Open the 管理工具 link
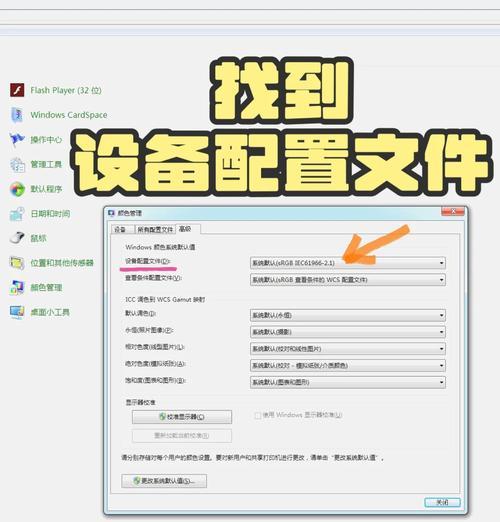500x522 pixels. [46, 164]
